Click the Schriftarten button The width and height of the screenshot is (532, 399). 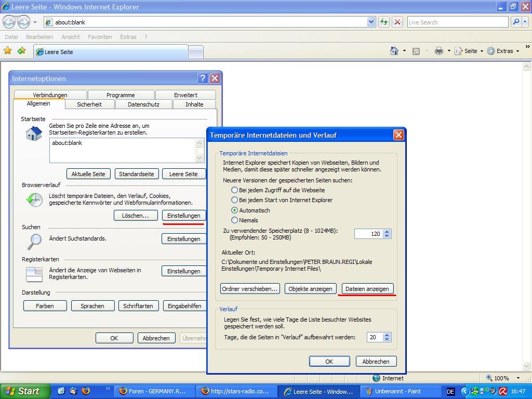(138, 305)
